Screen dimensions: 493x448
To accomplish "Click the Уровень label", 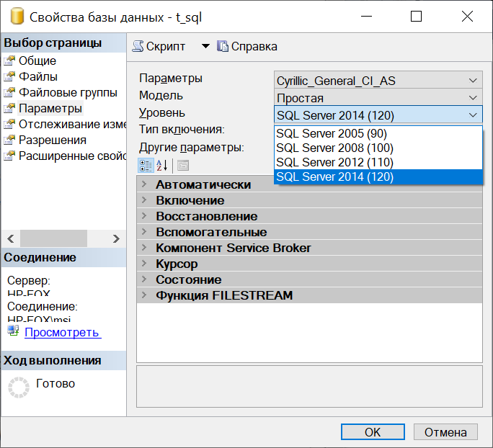I will [x=162, y=113].
